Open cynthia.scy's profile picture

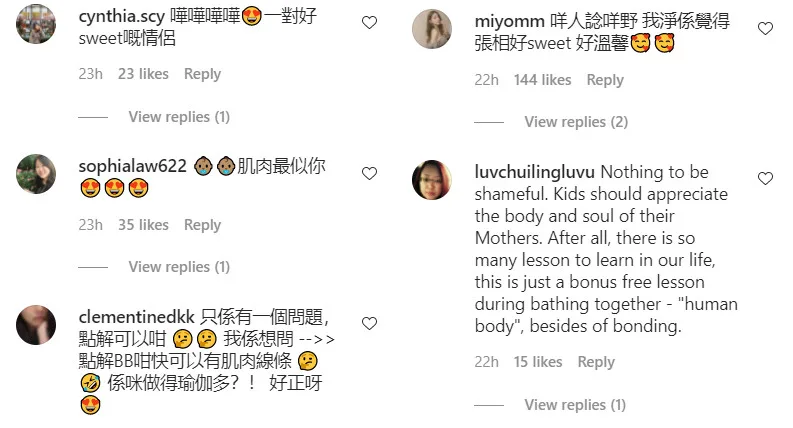tap(36, 24)
